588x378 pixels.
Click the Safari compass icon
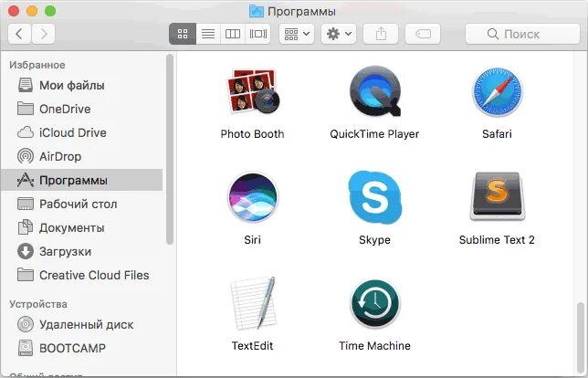pyautogui.click(x=497, y=92)
